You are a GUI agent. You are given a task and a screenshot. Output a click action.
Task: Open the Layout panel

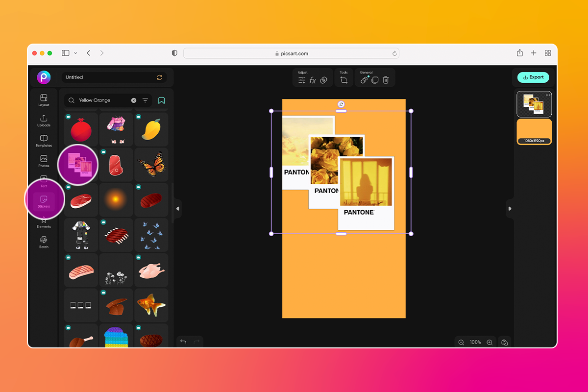(44, 100)
